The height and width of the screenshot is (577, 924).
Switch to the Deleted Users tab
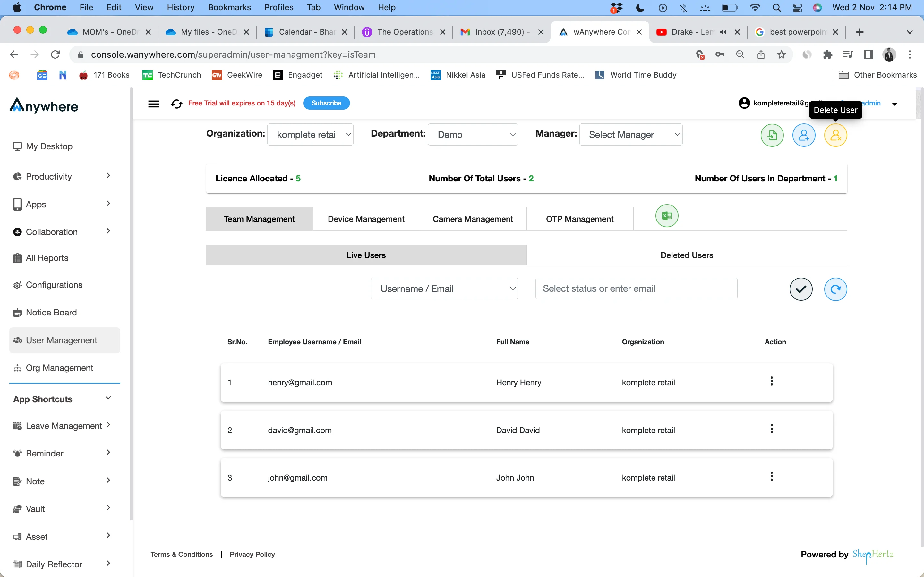(x=687, y=255)
